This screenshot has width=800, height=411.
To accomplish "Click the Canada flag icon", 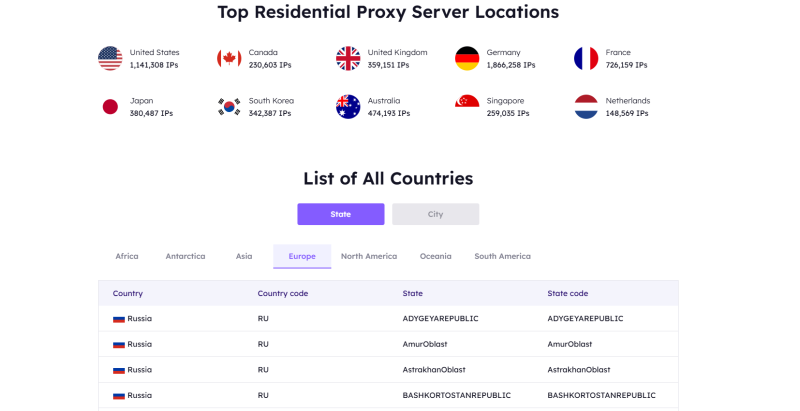I will pos(229,58).
